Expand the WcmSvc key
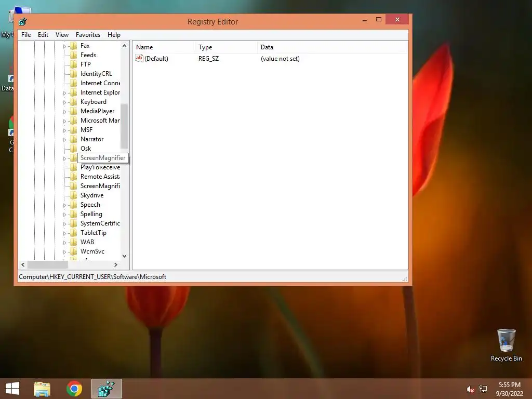This screenshot has width=532, height=399. point(64,252)
